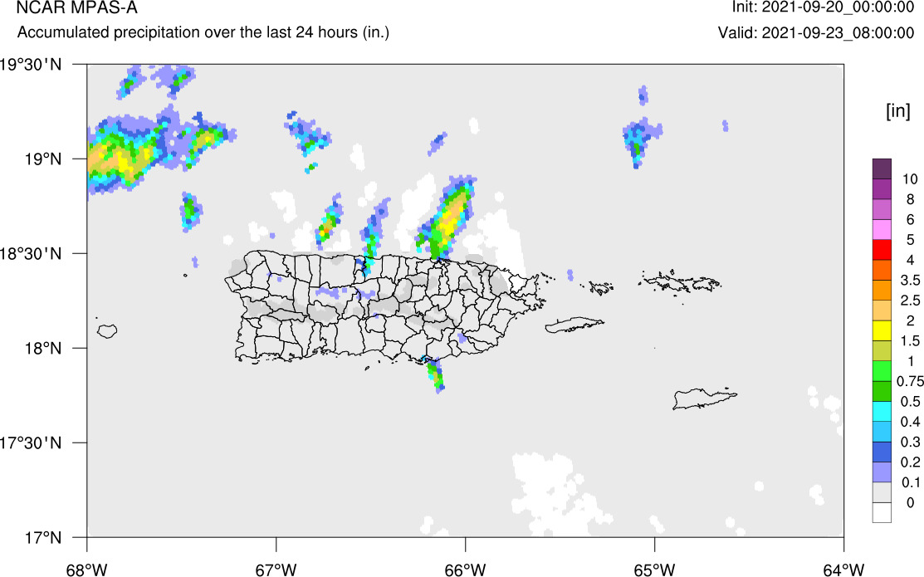Click the Mona Island outline west of Puerto Rico
The height and width of the screenshot is (577, 924).
[x=107, y=331]
